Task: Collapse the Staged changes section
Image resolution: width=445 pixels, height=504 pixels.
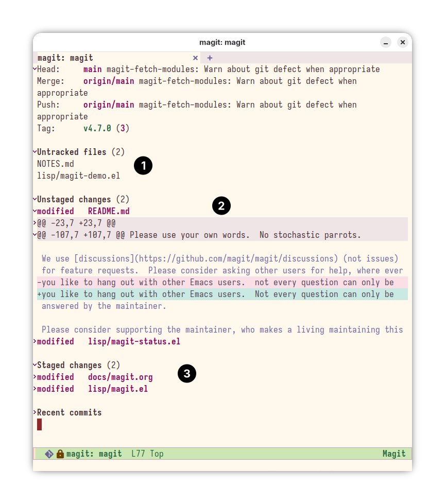Action: [35, 365]
